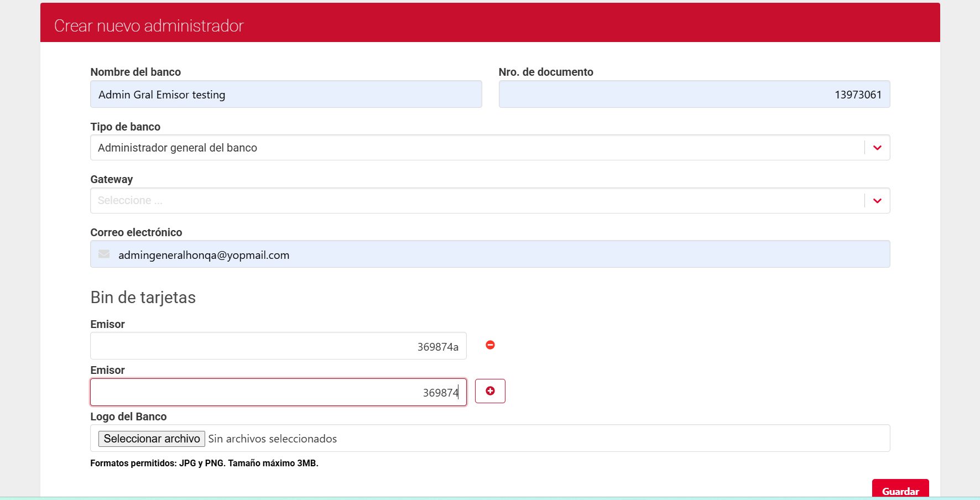
Task: Click the envelope icon in the email field
Action: tap(104, 254)
